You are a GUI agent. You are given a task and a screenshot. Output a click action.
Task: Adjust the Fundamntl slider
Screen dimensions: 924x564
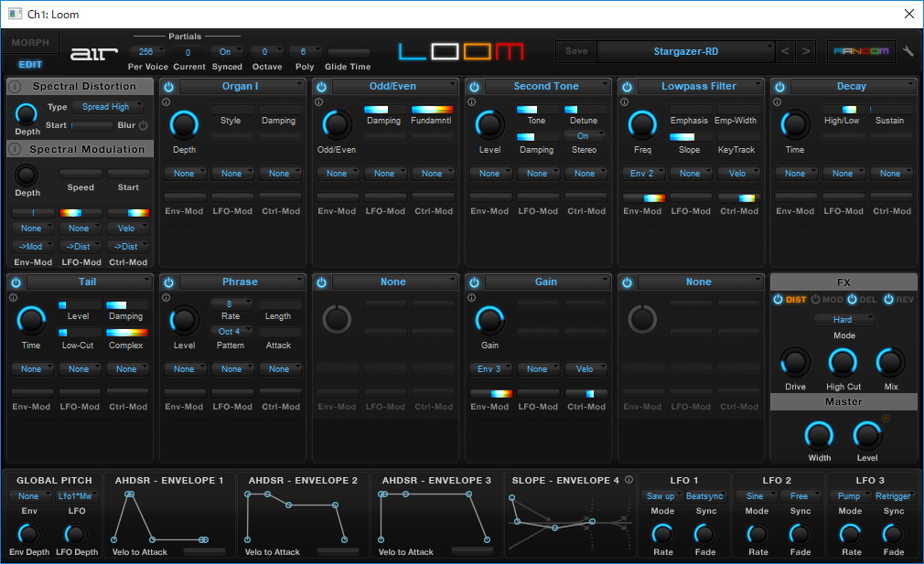click(432, 110)
